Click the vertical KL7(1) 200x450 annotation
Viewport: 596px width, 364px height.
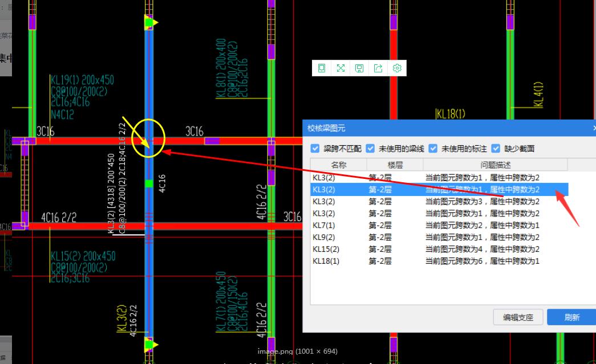(221, 301)
